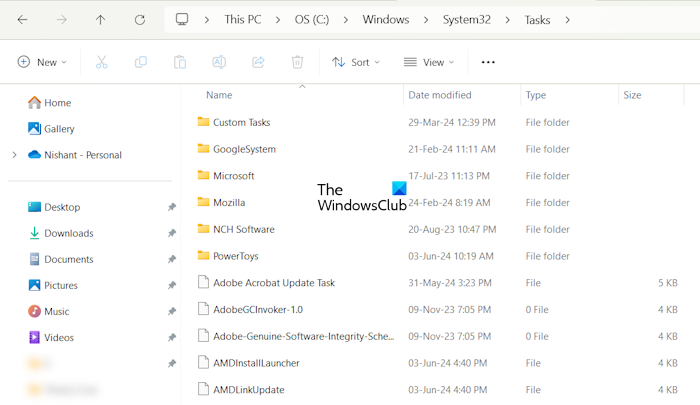Image resolution: width=700 pixels, height=405 pixels.
Task: Go back with the back arrow
Action: [22, 20]
